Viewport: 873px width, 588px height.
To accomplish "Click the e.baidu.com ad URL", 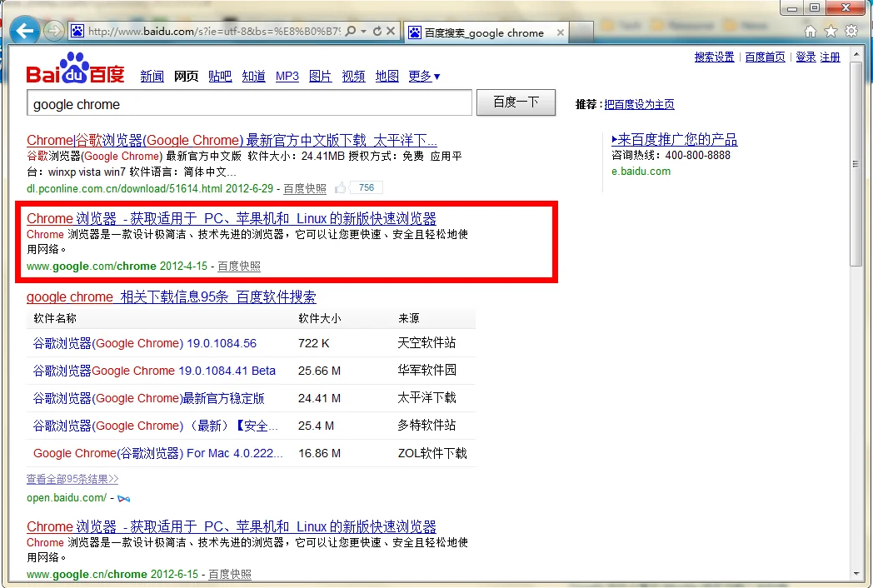I will [x=641, y=172].
